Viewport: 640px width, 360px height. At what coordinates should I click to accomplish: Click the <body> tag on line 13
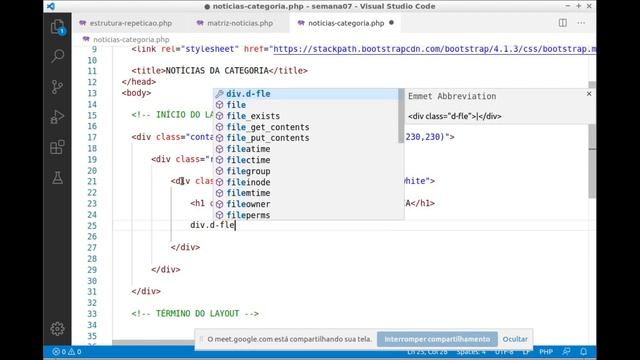136,93
